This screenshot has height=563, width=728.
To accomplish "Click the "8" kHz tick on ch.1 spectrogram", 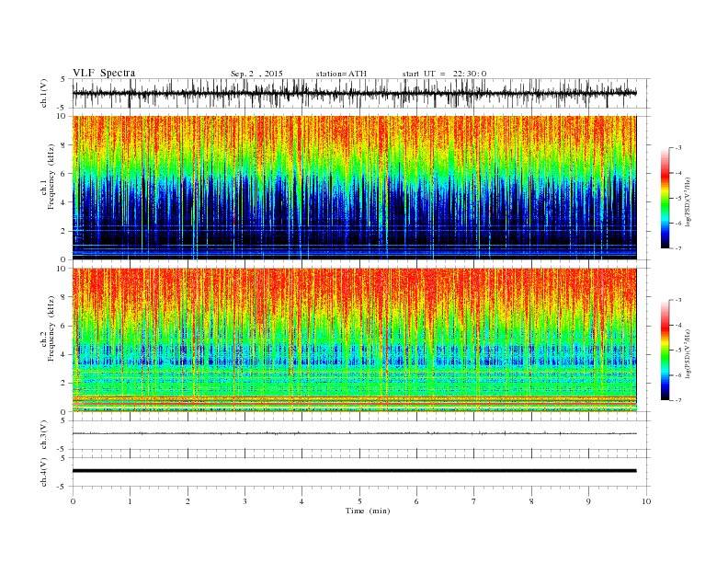I will pyautogui.click(x=63, y=145).
